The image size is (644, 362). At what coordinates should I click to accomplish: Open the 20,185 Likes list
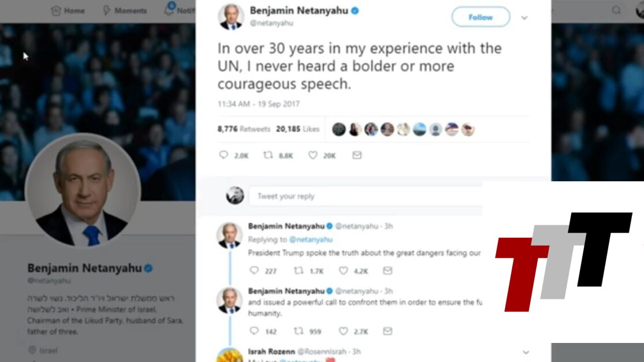pos(298,129)
